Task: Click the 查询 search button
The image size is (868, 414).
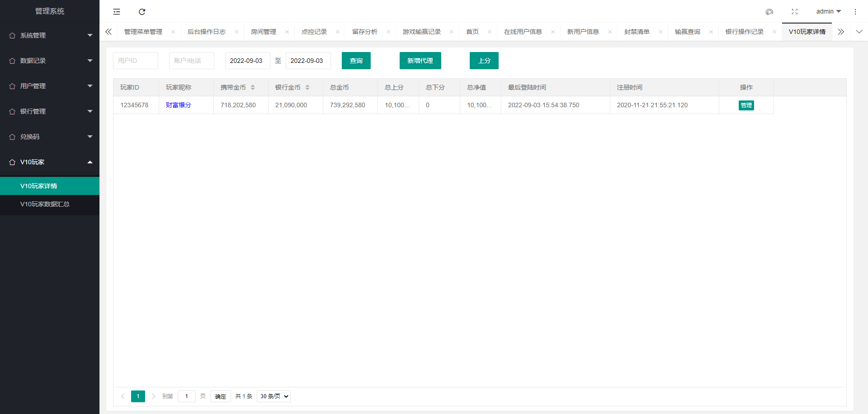Action: 356,61
